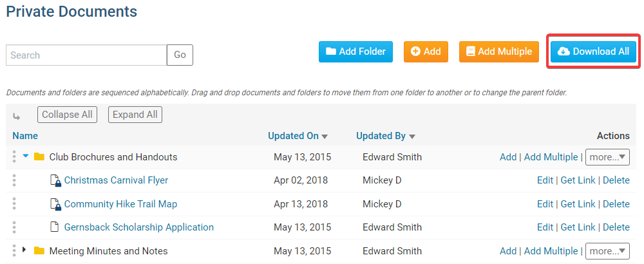
Task: Click drag handle beside Club Brochures folder
Action: pyautogui.click(x=14, y=157)
